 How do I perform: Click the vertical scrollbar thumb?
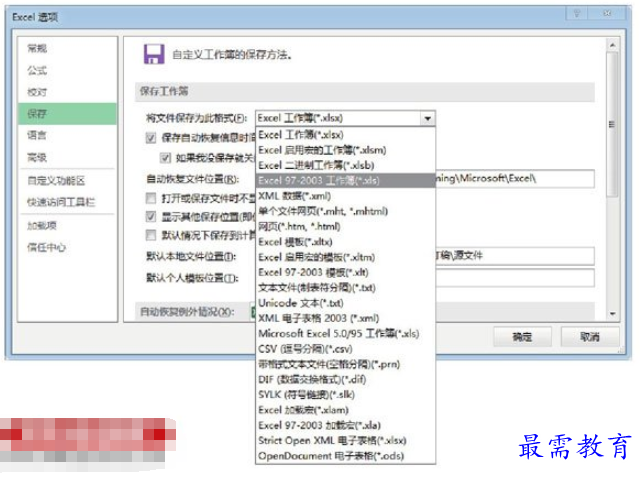point(612,125)
